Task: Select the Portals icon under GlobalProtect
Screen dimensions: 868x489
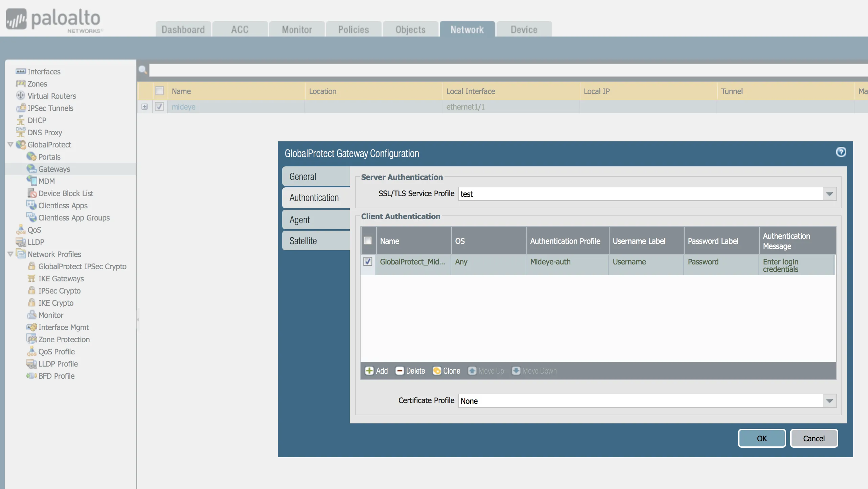Action: click(32, 157)
